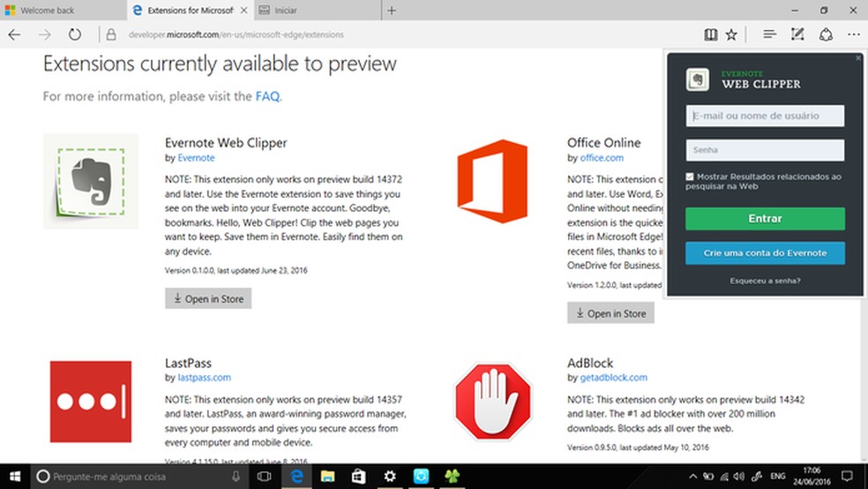Go back to the previous page
This screenshot has height=489, width=868.
click(14, 34)
